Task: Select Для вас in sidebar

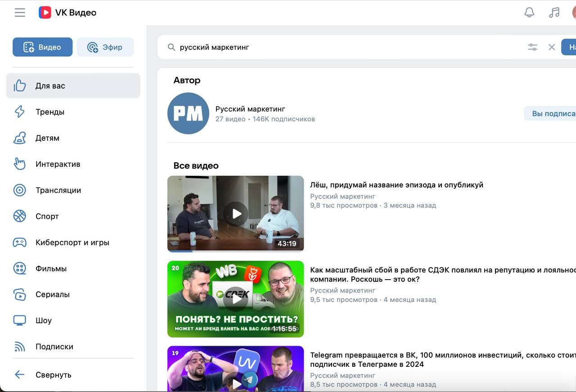Action: tap(73, 86)
